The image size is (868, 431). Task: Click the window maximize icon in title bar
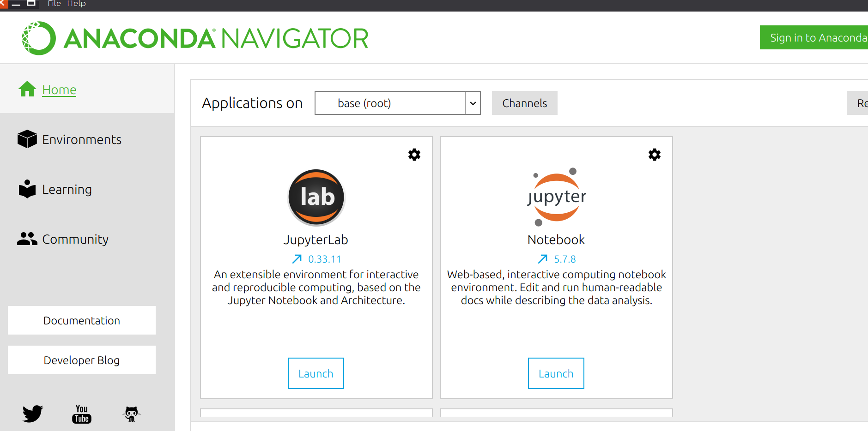(x=31, y=3)
